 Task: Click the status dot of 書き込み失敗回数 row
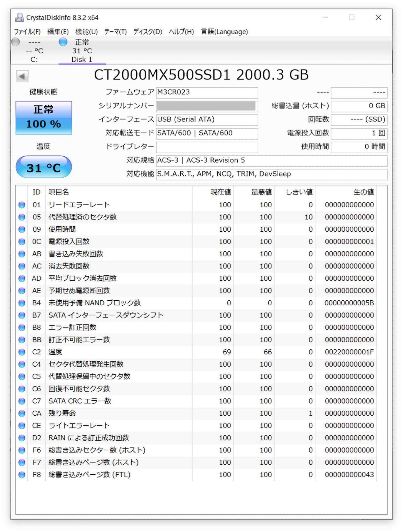(22, 254)
